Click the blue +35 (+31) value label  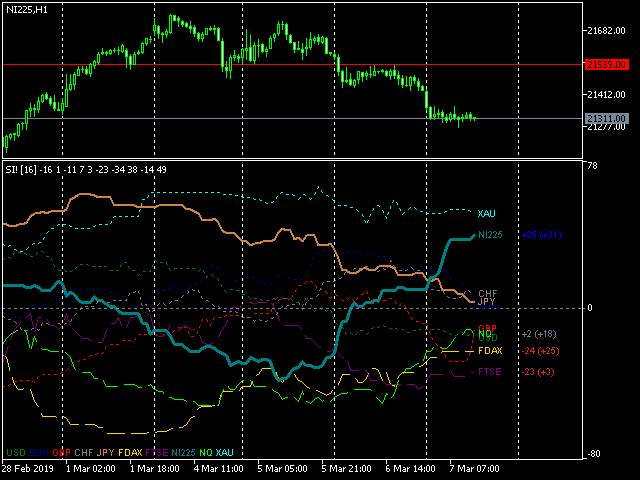(542, 235)
